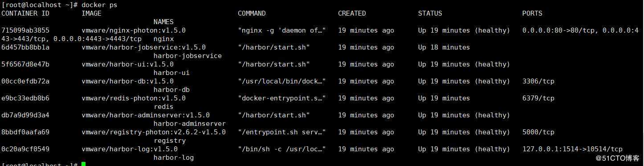This screenshot has width=644, height=166.
Task: Click the IMAGE column header
Action: 91,13
